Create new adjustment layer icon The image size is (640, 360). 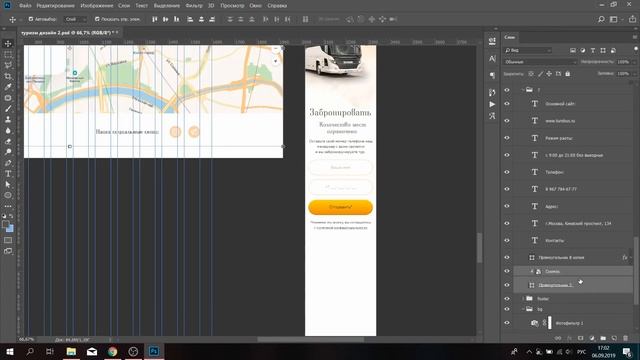pos(592,338)
